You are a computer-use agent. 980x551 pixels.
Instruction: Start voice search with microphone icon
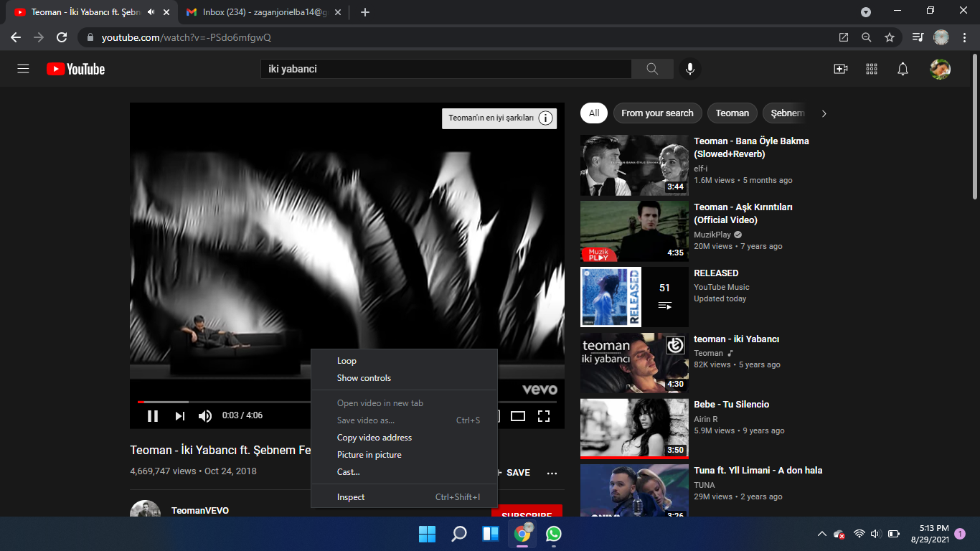point(689,69)
